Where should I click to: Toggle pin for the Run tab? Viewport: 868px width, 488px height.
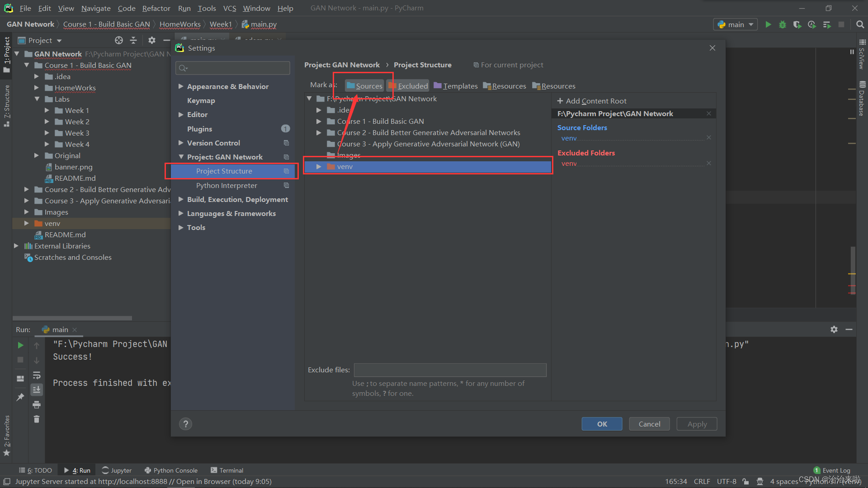pos(20,397)
